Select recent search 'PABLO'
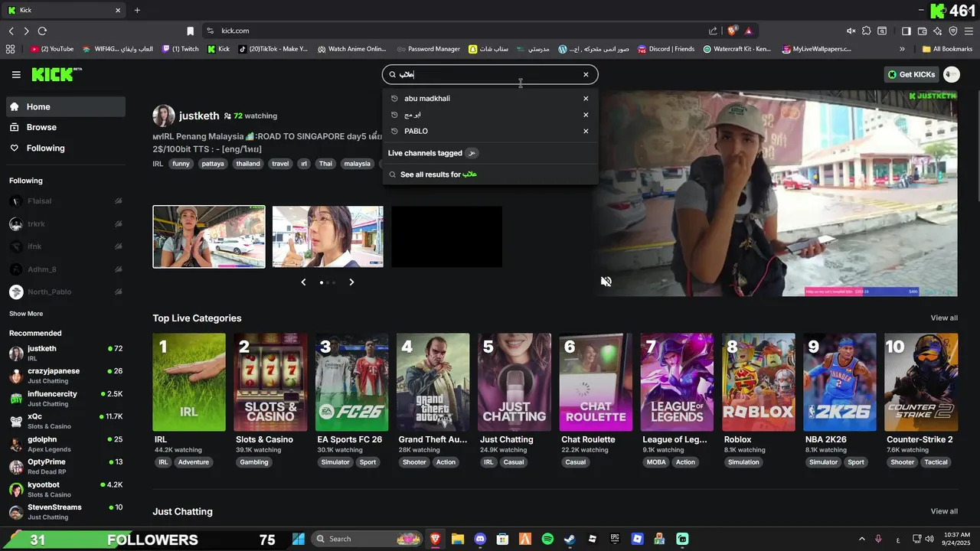 [x=416, y=131]
